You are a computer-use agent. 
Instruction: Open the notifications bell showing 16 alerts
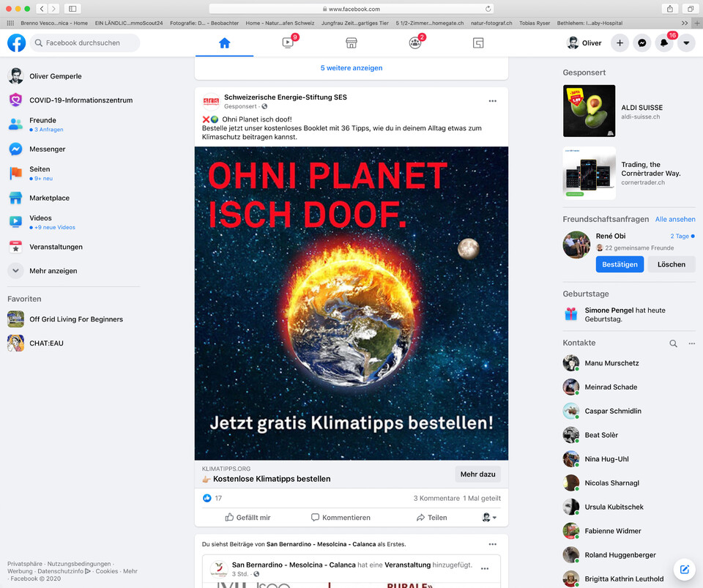pyautogui.click(x=664, y=42)
